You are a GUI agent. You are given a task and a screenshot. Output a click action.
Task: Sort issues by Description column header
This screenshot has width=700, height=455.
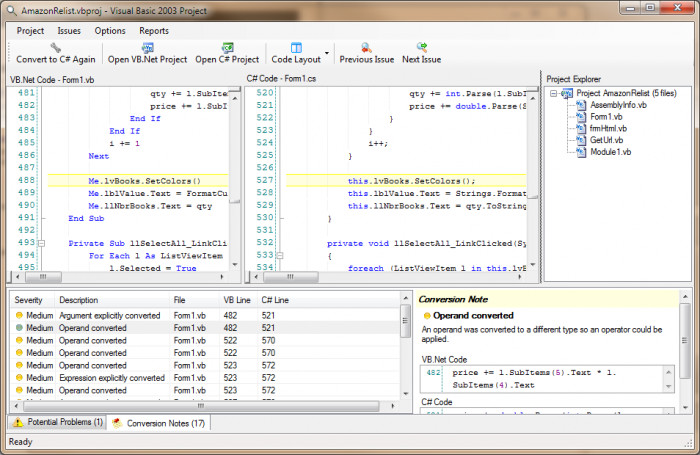(x=112, y=300)
